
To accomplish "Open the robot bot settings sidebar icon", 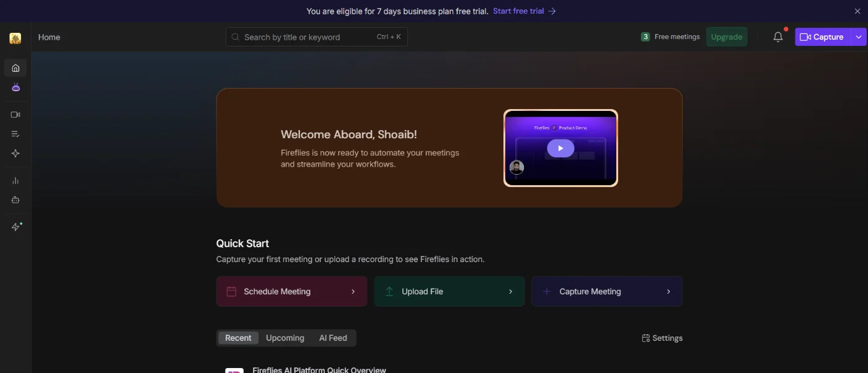I will click(15, 200).
